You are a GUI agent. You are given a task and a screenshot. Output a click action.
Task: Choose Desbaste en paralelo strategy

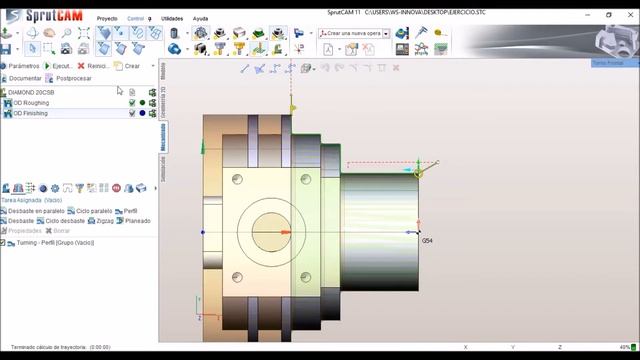[32, 211]
